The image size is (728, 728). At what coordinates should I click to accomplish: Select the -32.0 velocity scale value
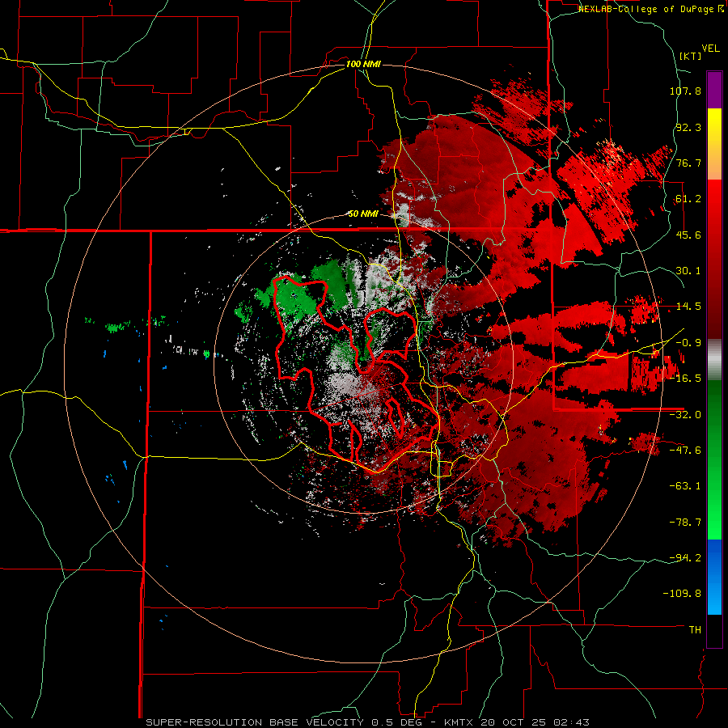tap(685, 415)
